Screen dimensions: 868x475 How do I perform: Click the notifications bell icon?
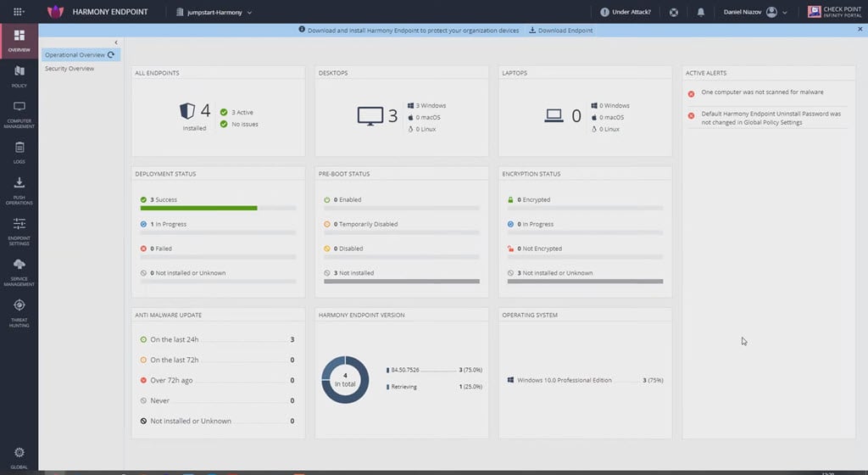click(701, 13)
